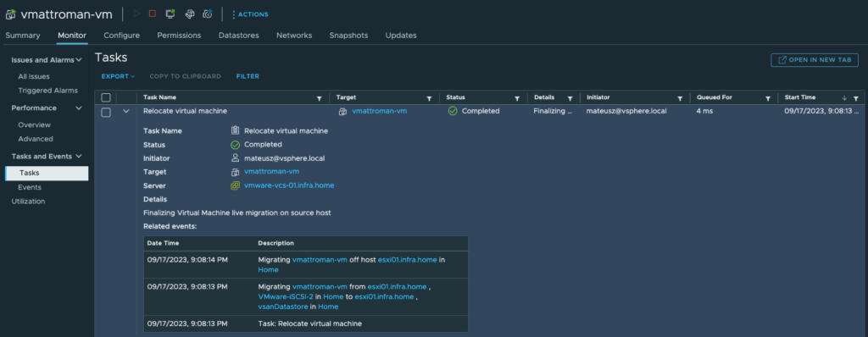Click 'Finalizing Virtual Machine live migration on source host' text

point(237,213)
